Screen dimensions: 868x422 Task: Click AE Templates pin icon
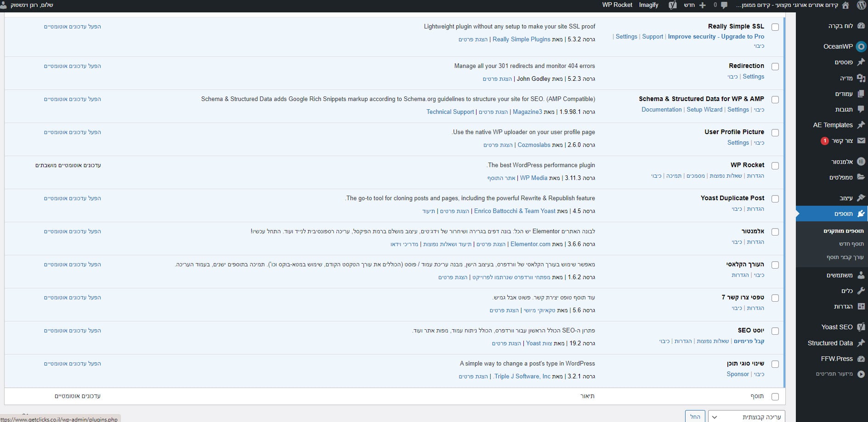pos(861,125)
